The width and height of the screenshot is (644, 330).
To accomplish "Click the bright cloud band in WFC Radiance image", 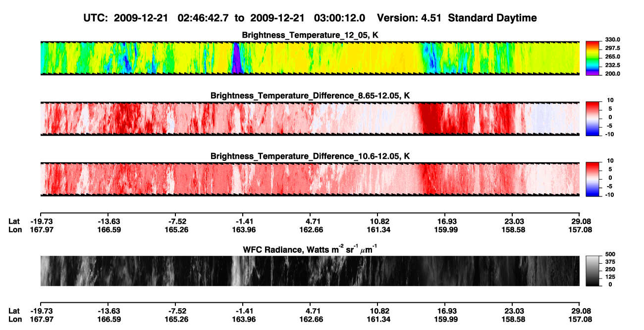I will tap(239, 271).
